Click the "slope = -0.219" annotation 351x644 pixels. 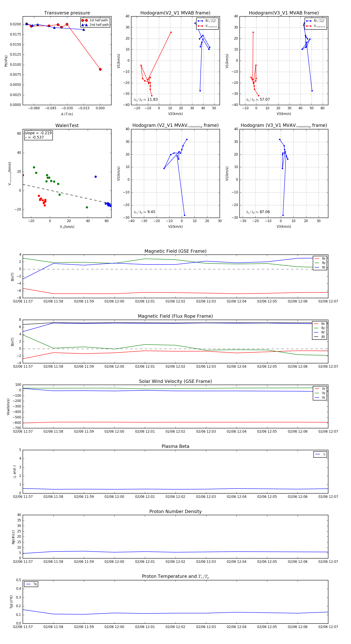pyautogui.click(x=38, y=133)
